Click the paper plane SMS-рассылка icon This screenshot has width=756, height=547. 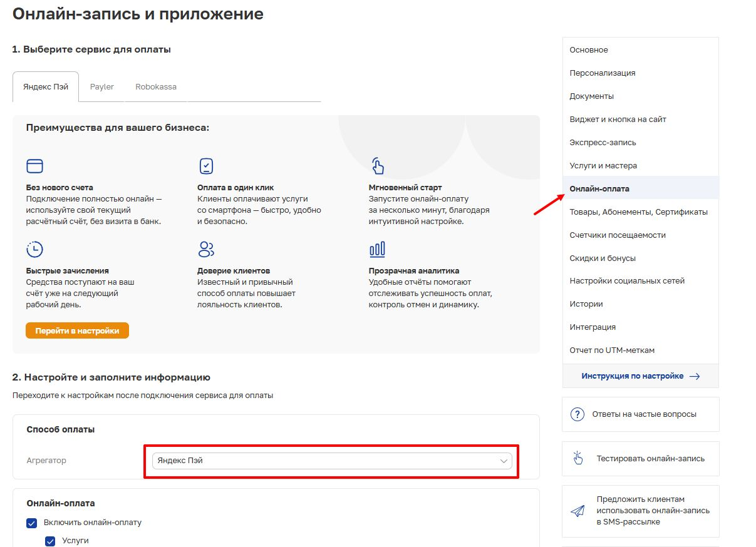pos(577,511)
